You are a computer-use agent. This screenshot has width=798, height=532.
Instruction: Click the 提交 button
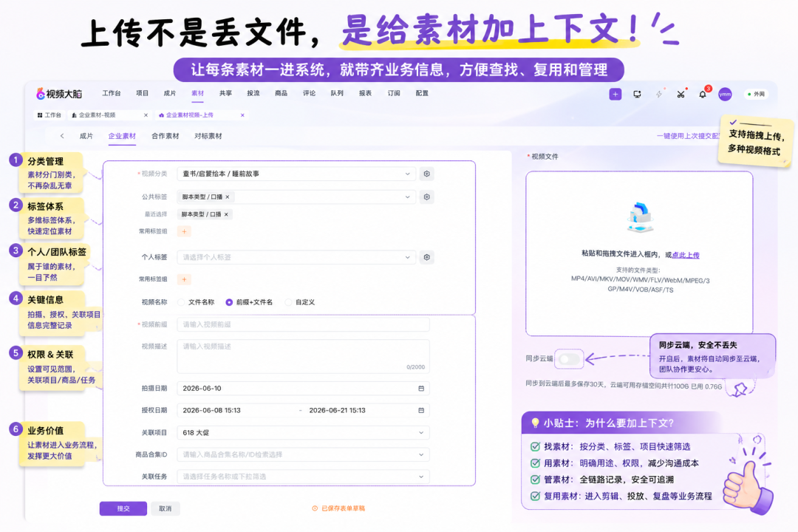[x=123, y=508]
